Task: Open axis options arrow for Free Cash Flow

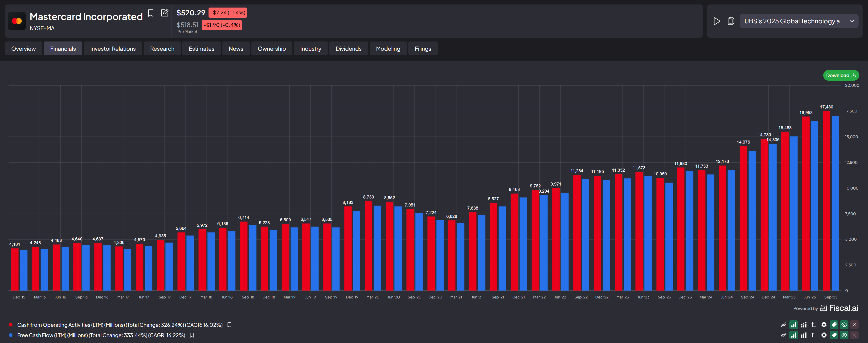Action: click(x=813, y=335)
